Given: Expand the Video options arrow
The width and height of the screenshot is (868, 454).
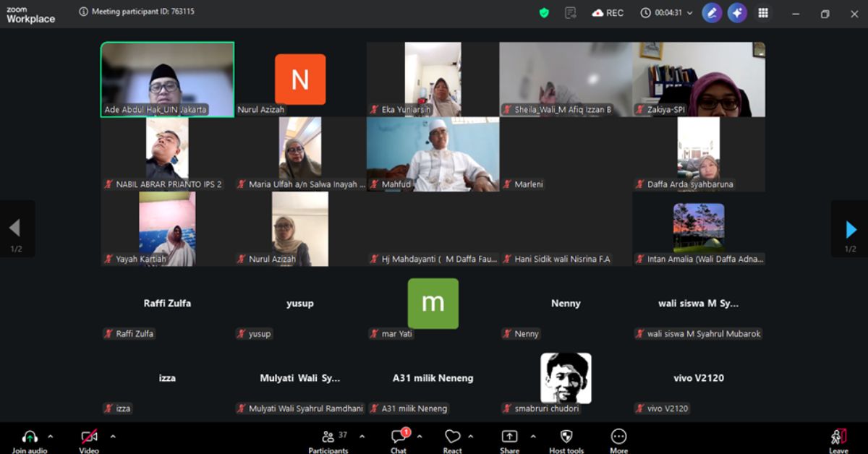Looking at the screenshot, I should 113,436.
